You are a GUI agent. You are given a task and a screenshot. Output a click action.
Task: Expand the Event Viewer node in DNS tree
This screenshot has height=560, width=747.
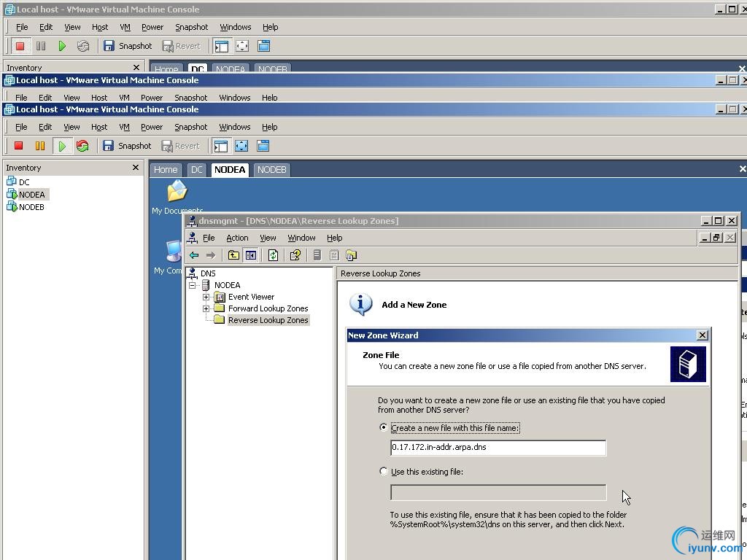pos(206,297)
